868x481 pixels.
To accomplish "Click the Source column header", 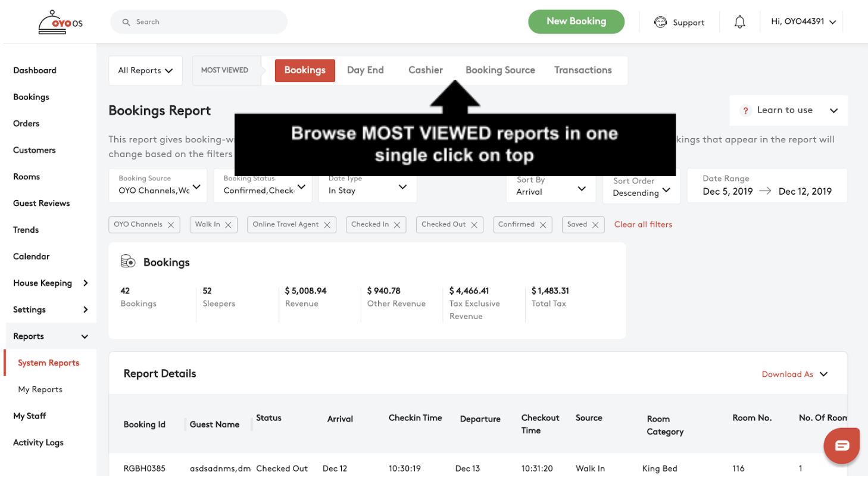I will click(589, 418).
